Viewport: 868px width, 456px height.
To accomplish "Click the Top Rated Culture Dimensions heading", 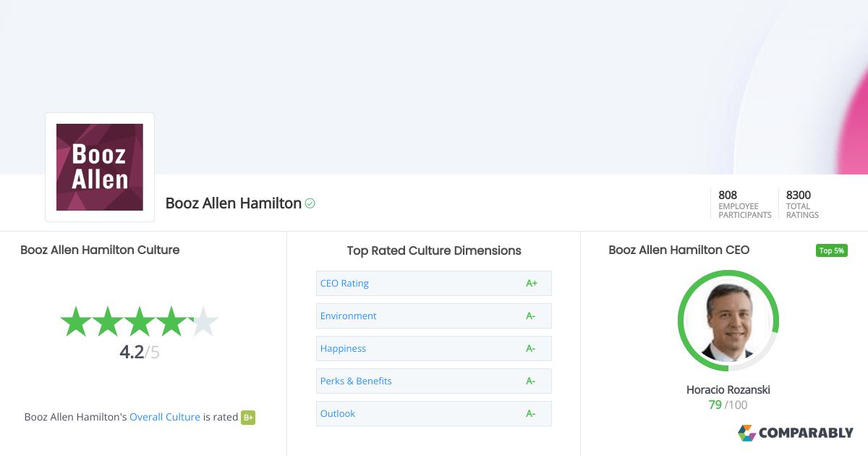I will pos(434,250).
